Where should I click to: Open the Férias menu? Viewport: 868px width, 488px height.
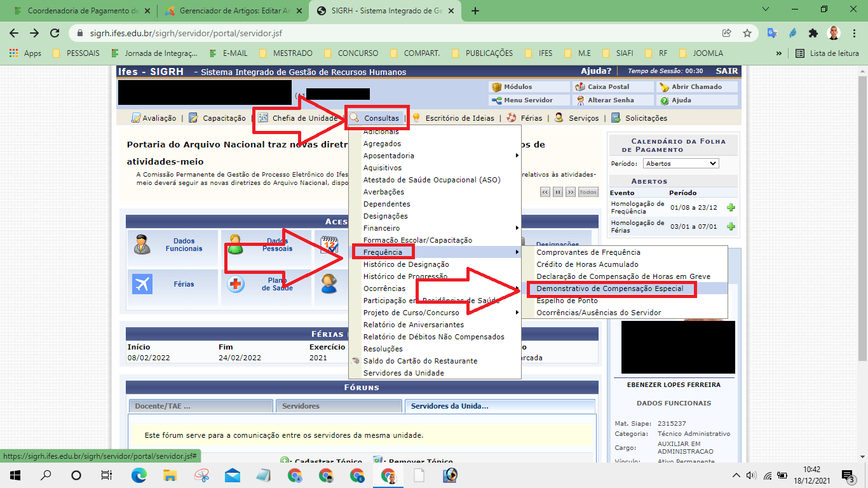coord(524,118)
